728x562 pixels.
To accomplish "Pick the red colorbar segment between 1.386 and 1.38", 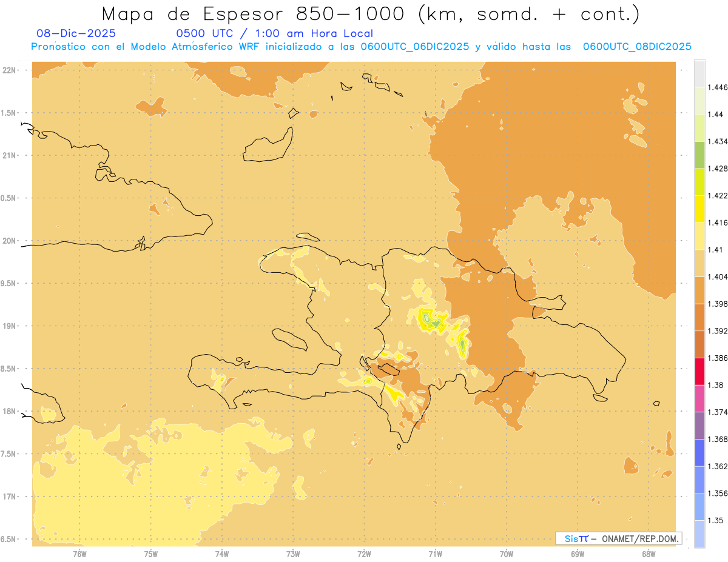I will click(699, 371).
